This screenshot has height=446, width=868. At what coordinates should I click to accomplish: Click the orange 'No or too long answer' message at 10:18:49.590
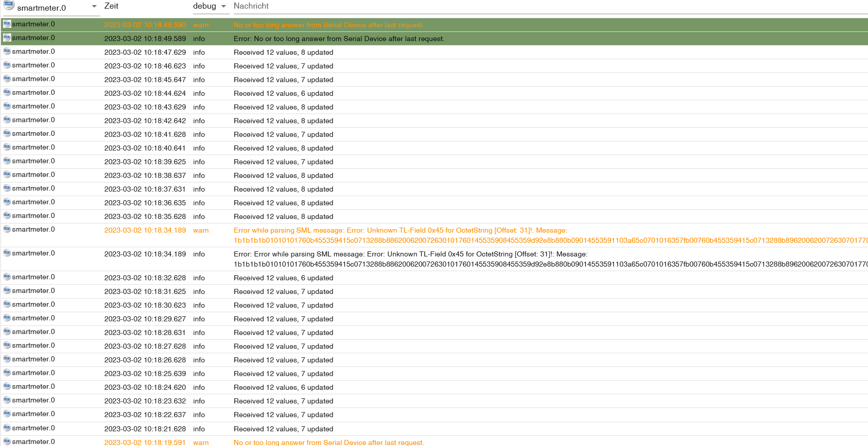(328, 25)
